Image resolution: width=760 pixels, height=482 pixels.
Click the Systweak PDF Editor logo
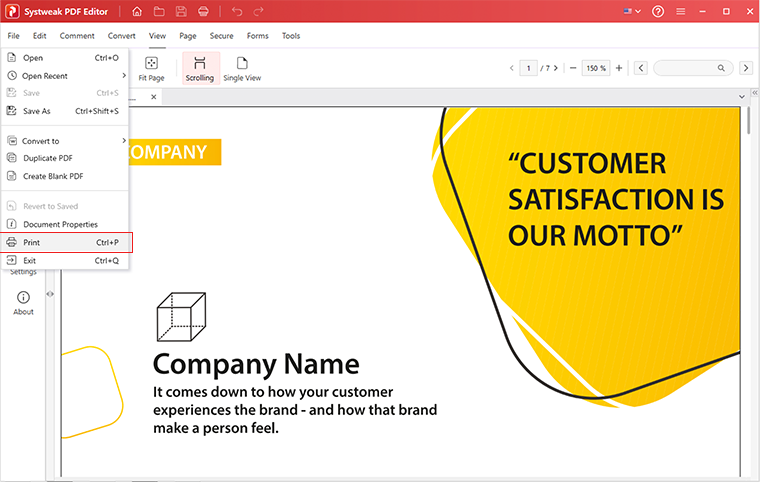(12, 11)
